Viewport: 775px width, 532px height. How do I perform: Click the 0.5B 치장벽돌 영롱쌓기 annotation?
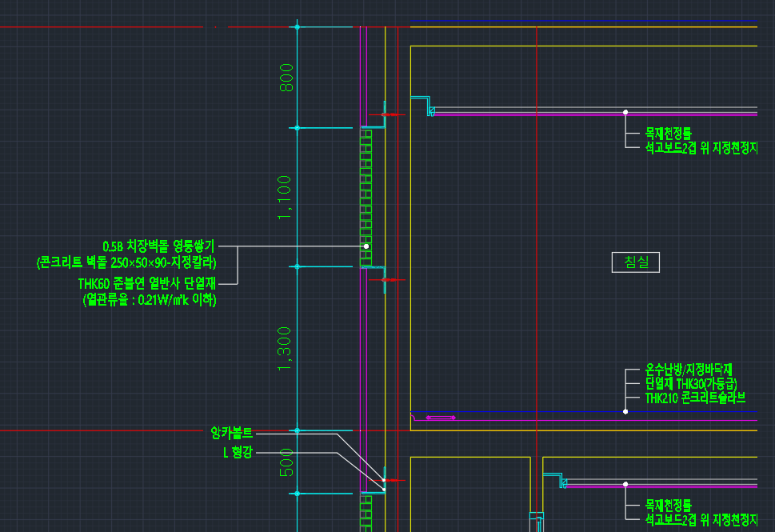click(x=159, y=246)
